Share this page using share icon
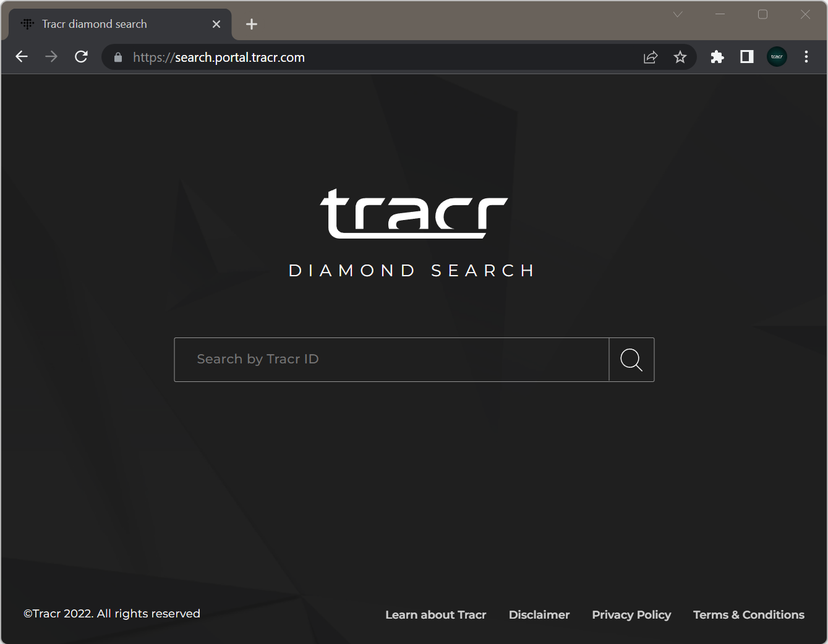Screen dimensions: 828x644 pyautogui.click(x=651, y=57)
